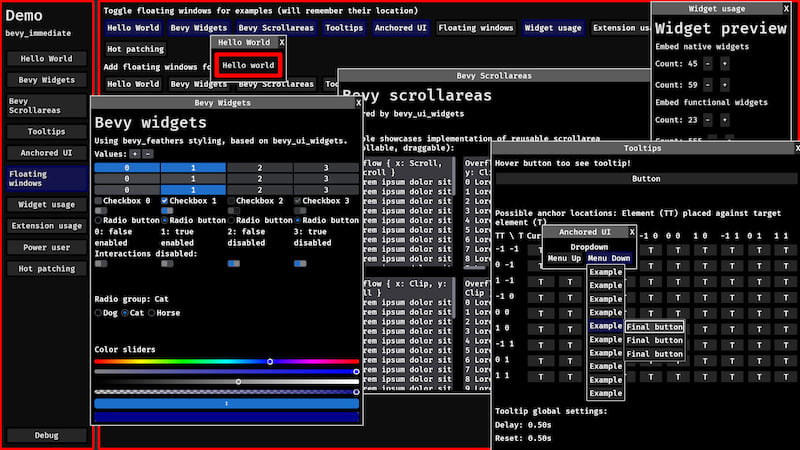This screenshot has height=450, width=800.
Task: Open Extension usage page in sidebar
Action: click(46, 226)
